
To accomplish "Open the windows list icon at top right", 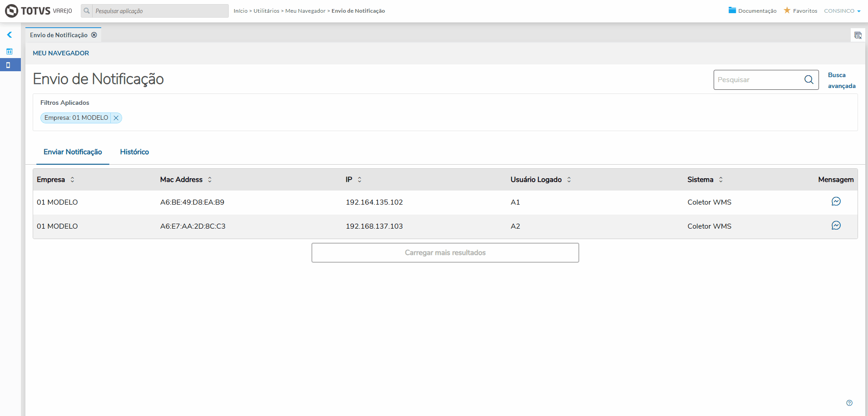I will 858,35.
